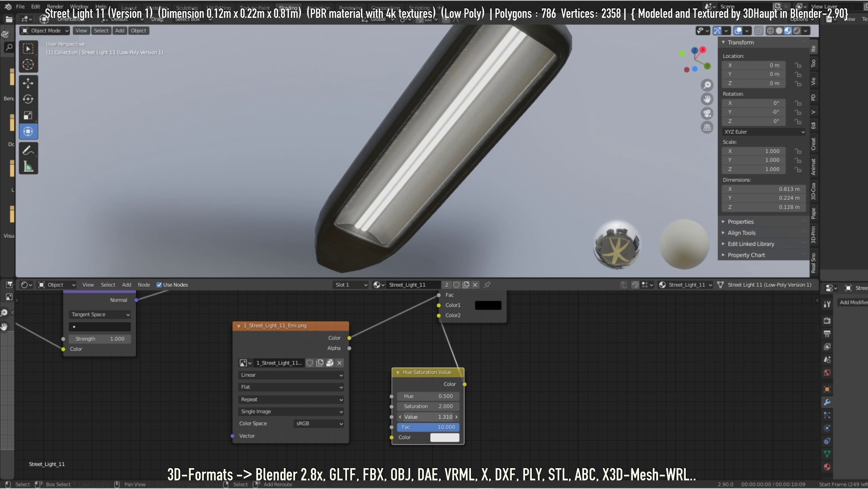Open Single Image source dropdown

tap(291, 411)
